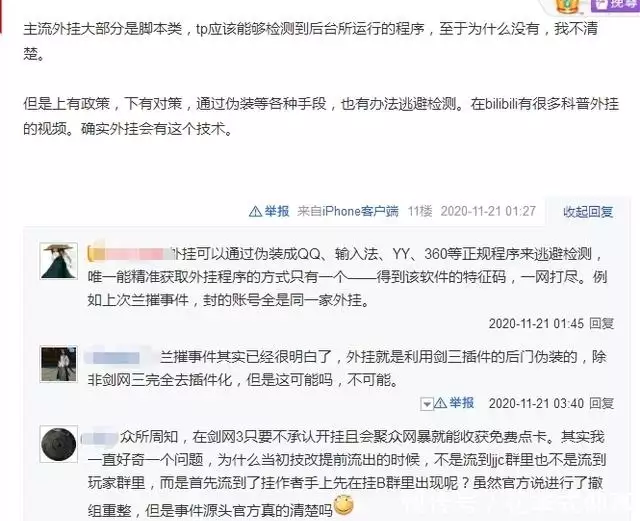Open the second commenter's avatar photo
The width and height of the screenshot is (640, 521).
[x=59, y=364]
